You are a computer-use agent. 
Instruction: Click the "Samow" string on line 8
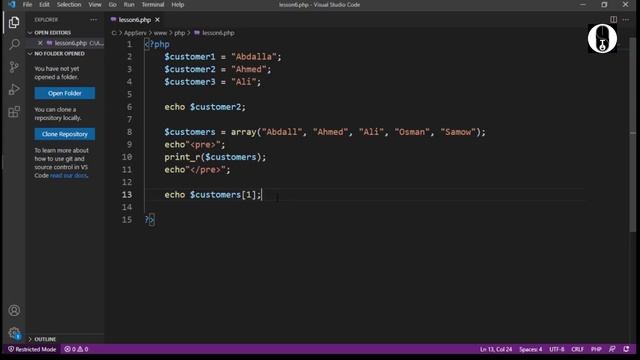tap(458, 132)
